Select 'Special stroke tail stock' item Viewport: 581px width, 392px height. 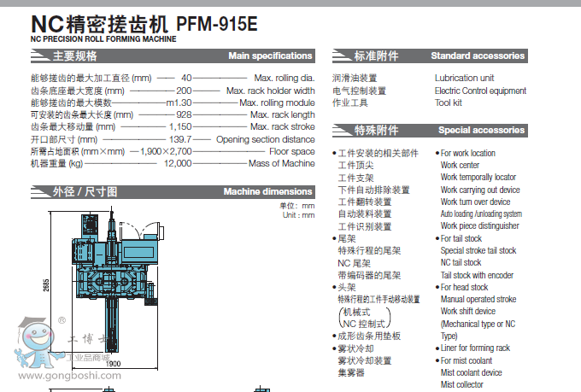pyautogui.click(x=478, y=250)
